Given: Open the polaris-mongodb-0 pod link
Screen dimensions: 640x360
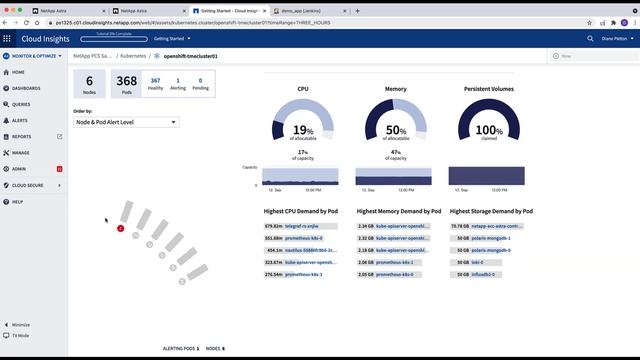Looking at the screenshot, I should [491, 250].
